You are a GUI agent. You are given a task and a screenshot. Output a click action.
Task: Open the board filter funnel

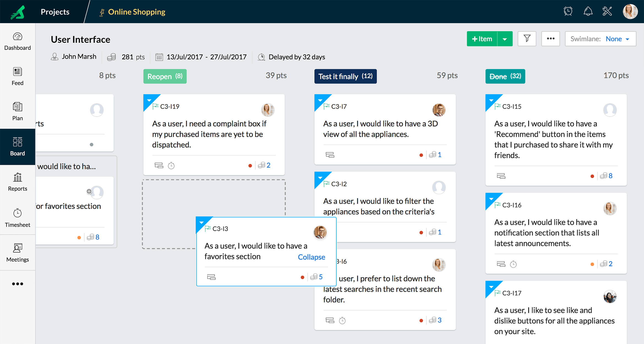(527, 39)
